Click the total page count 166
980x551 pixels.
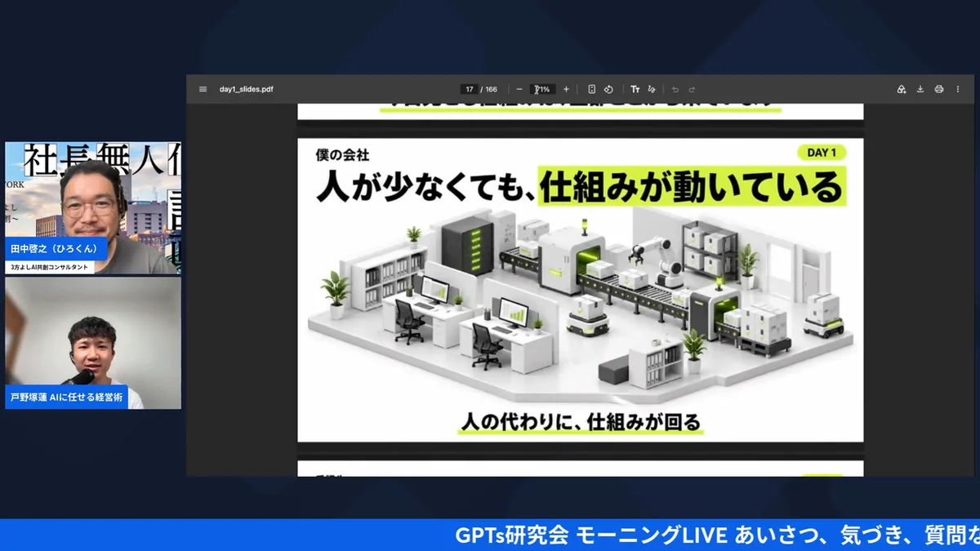(x=491, y=89)
